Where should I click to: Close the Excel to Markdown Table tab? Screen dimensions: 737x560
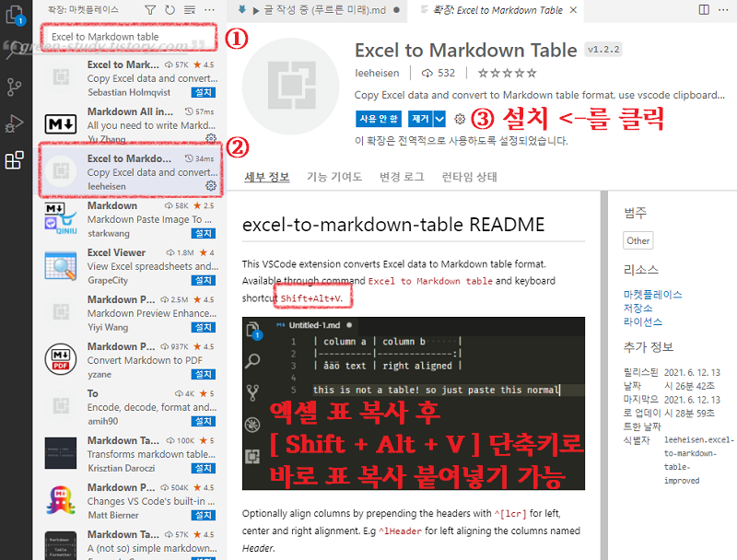[573, 10]
